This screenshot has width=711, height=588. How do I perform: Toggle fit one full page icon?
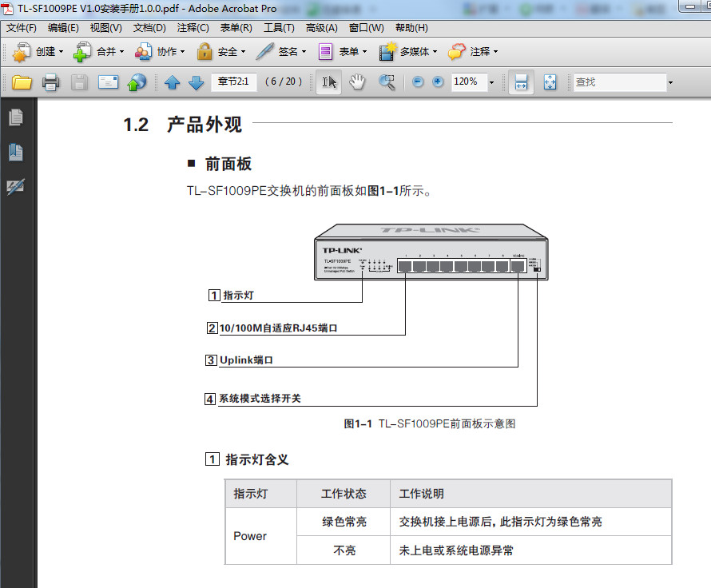[x=550, y=82]
